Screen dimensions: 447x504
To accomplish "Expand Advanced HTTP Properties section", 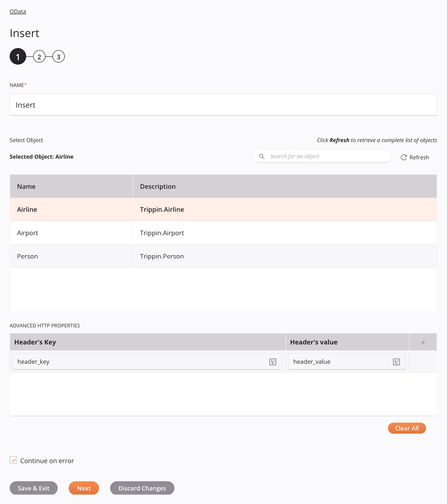I will tap(45, 325).
